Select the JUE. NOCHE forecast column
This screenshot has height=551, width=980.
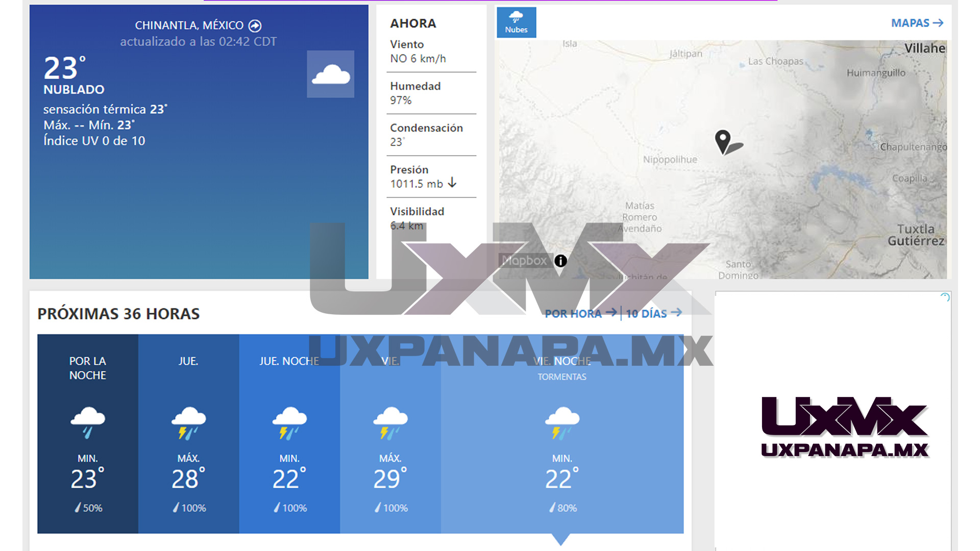click(x=289, y=434)
